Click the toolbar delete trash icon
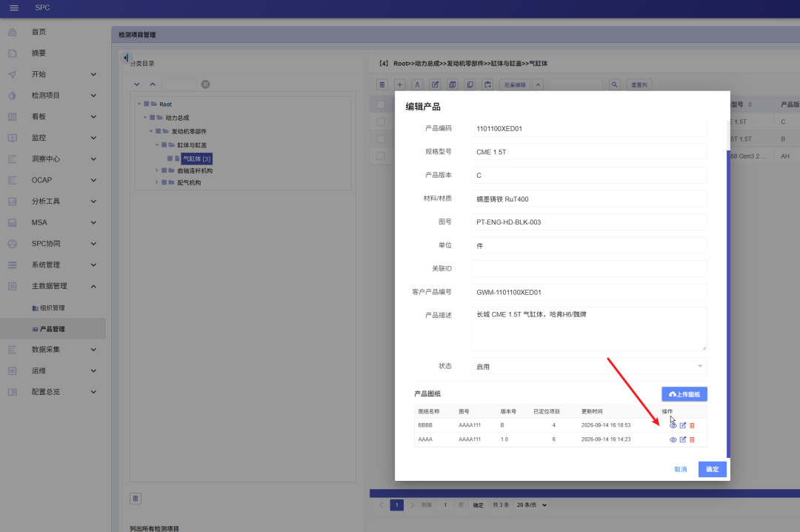 (x=382, y=84)
